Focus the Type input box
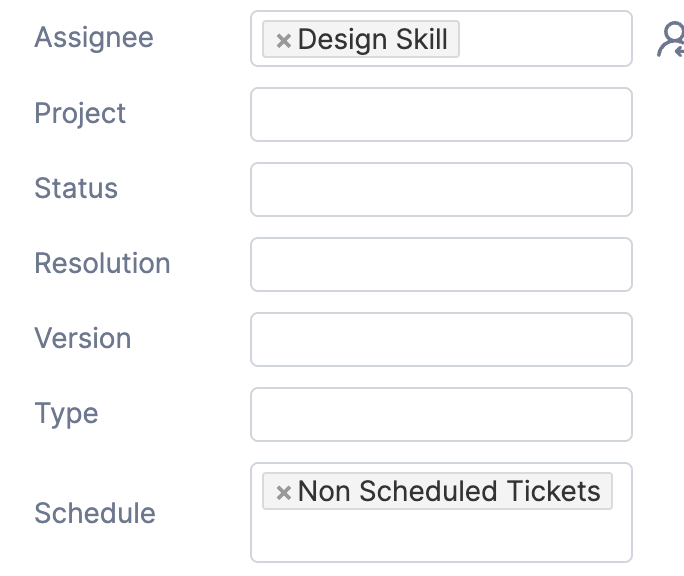 [x=441, y=414]
